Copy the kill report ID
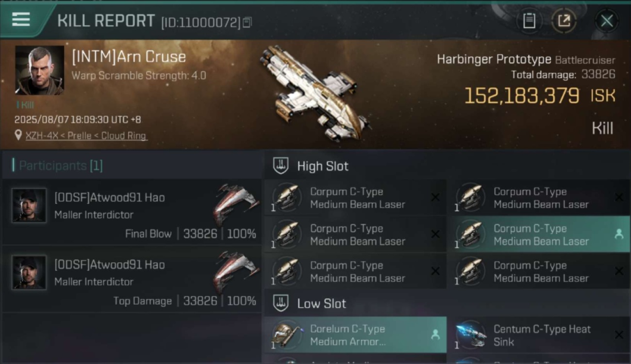Viewport: 631px width, 364px height. click(247, 22)
